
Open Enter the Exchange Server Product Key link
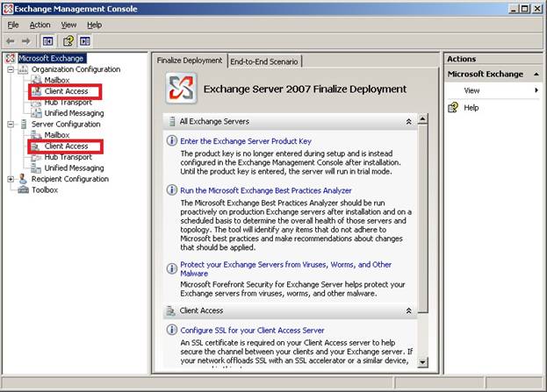coord(246,141)
